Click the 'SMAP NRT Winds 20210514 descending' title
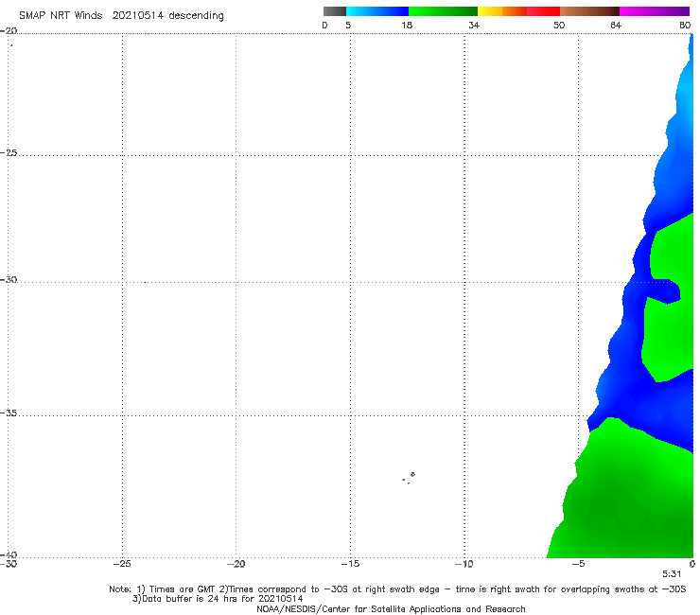The width and height of the screenshot is (700, 615). click(x=121, y=15)
